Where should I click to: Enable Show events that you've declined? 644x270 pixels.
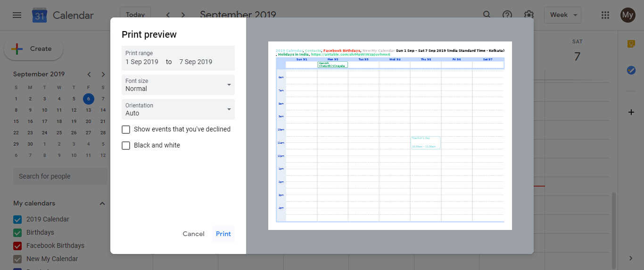tap(126, 129)
